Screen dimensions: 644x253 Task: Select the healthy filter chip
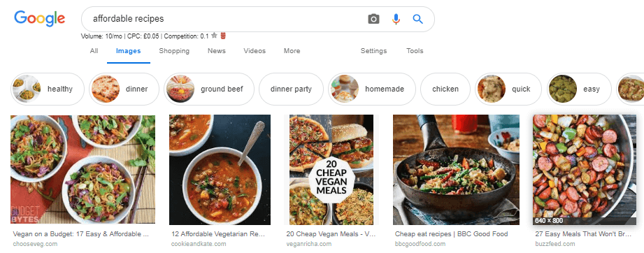[48, 89]
